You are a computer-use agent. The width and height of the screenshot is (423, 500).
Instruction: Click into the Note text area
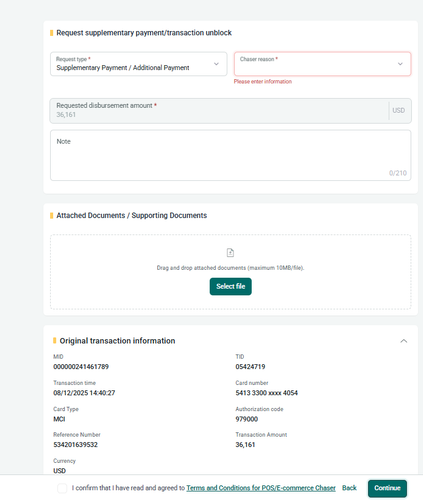tap(230, 155)
